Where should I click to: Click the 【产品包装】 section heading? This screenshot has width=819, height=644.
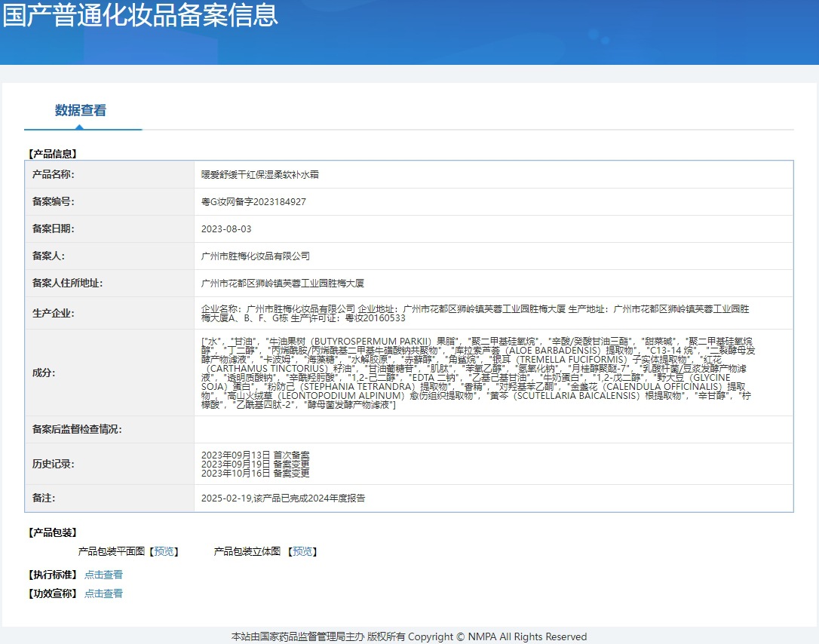pos(52,532)
